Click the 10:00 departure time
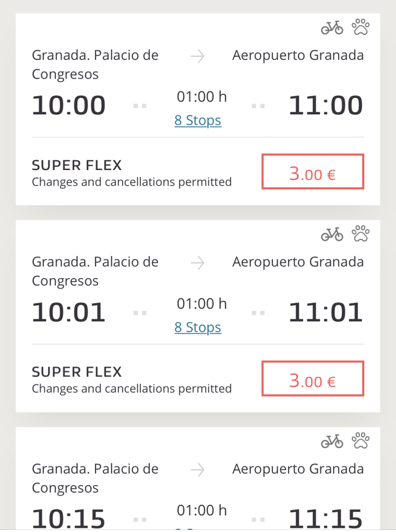Viewport: 396px width, 532px height. tap(69, 106)
